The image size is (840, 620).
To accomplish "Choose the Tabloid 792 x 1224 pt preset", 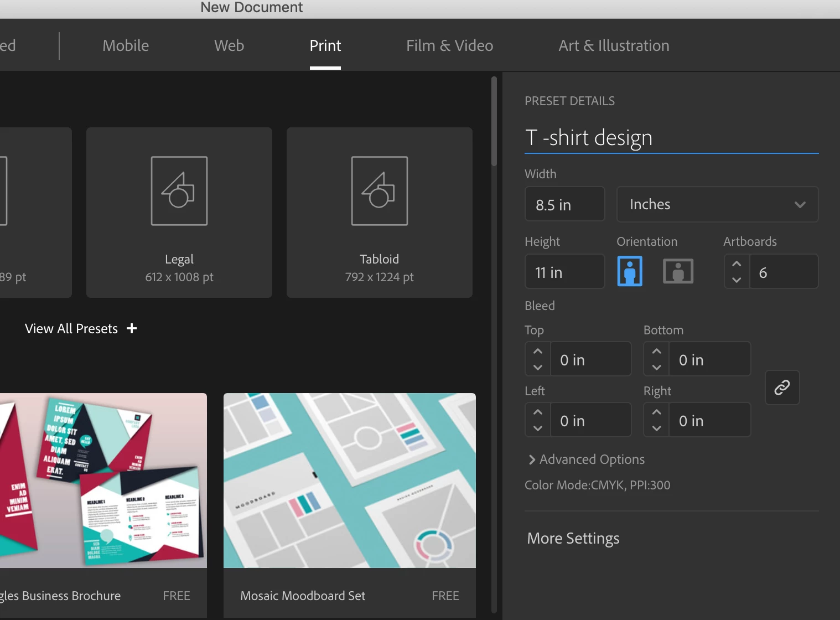I will tap(380, 213).
